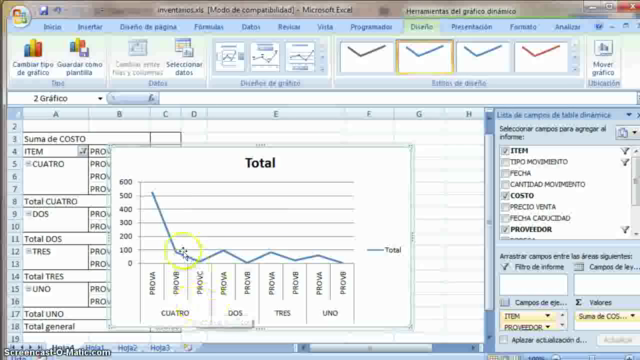Screen dimensions: 640x360
Task: Open filter icon beside PROVEEDOR field
Action: [x=625, y=230]
